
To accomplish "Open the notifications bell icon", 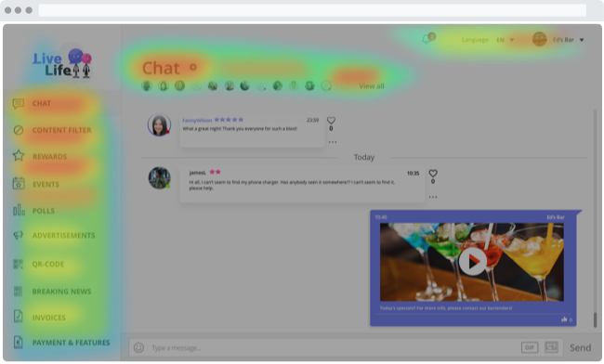I will [426, 39].
